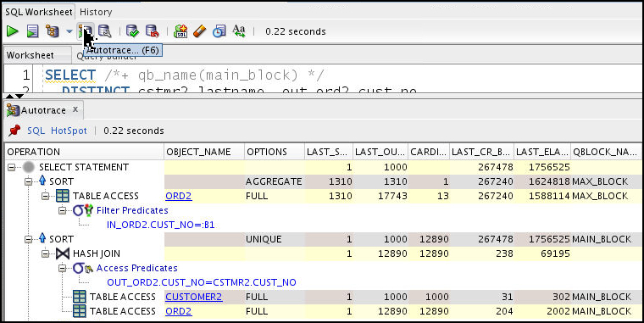Collapse the SELECT STATEMENT node
Image resolution: width=644 pixels, height=323 pixels.
click(11, 167)
